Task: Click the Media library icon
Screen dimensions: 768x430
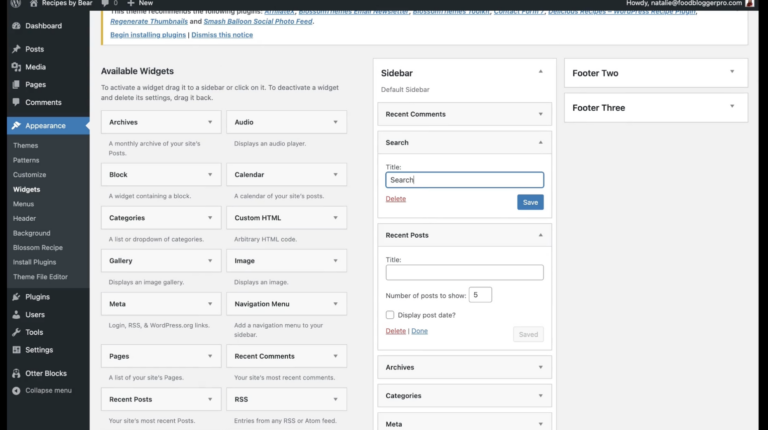Action: [16, 67]
